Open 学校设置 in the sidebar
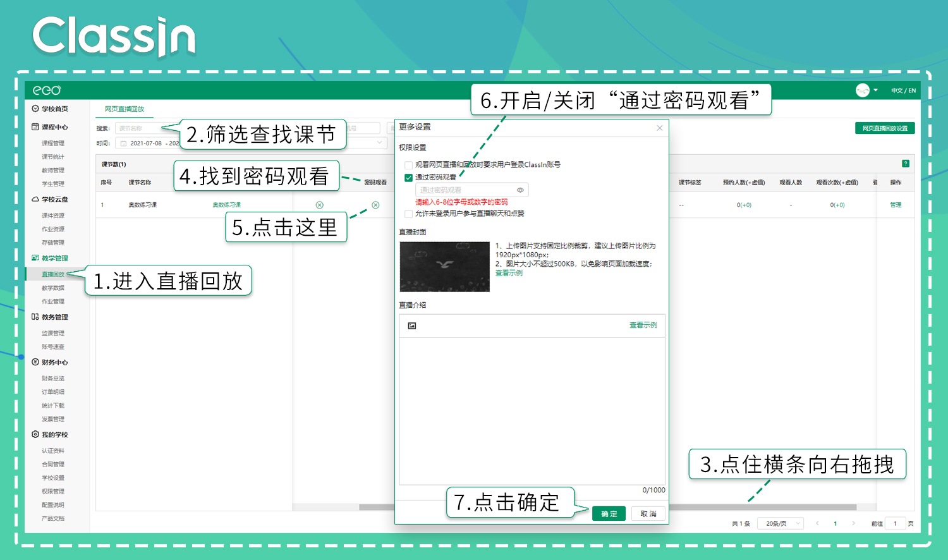The height and width of the screenshot is (560, 948). tap(53, 478)
